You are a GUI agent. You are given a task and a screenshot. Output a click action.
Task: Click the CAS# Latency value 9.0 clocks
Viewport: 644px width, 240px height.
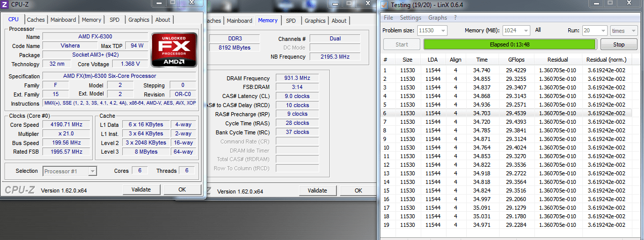point(296,96)
